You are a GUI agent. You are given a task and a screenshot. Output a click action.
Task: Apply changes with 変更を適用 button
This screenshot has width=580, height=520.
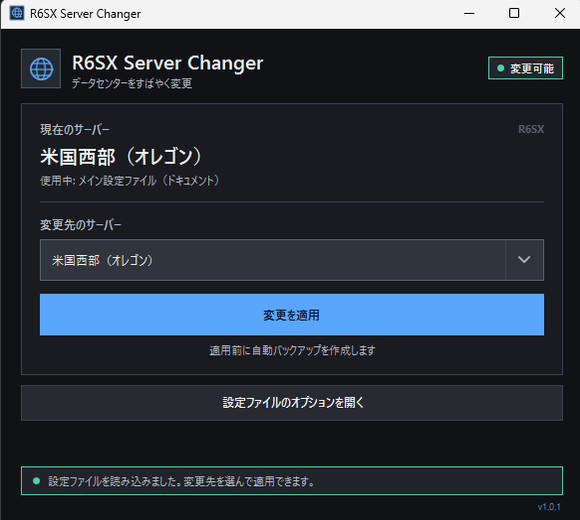291,315
